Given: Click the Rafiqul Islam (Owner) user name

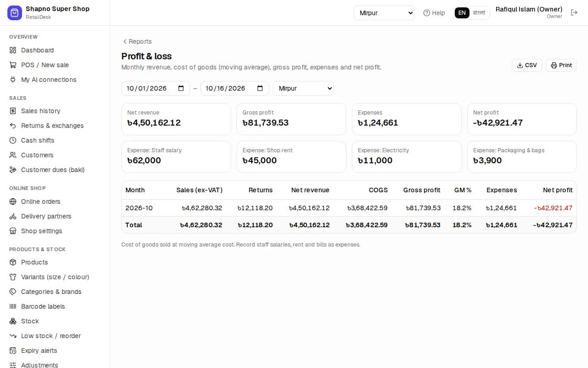Looking at the screenshot, I should (x=529, y=9).
